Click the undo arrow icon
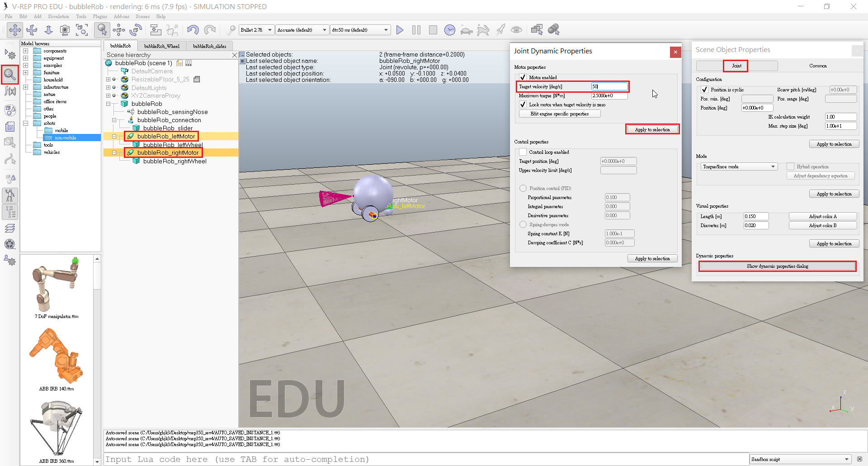 coord(193,30)
